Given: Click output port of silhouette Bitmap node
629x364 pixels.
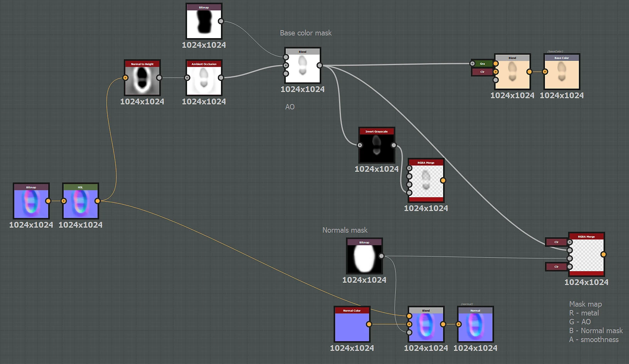Looking at the screenshot, I should click(221, 21).
